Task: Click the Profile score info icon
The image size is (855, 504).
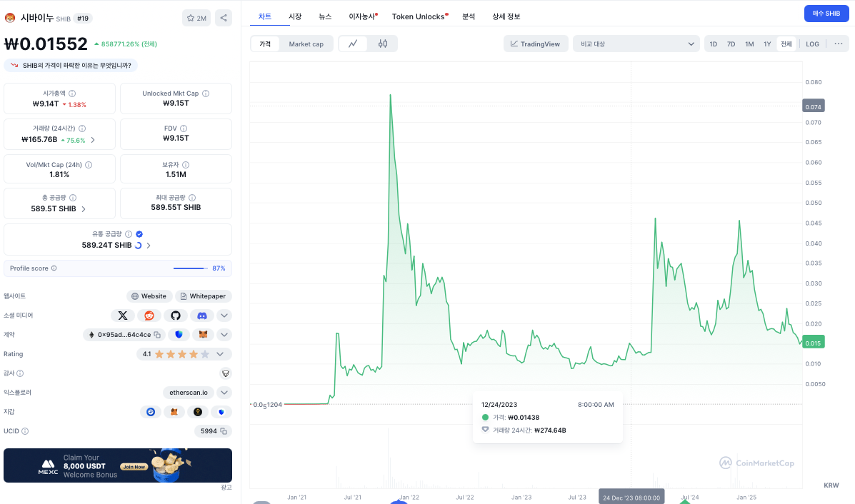Action: (54, 268)
